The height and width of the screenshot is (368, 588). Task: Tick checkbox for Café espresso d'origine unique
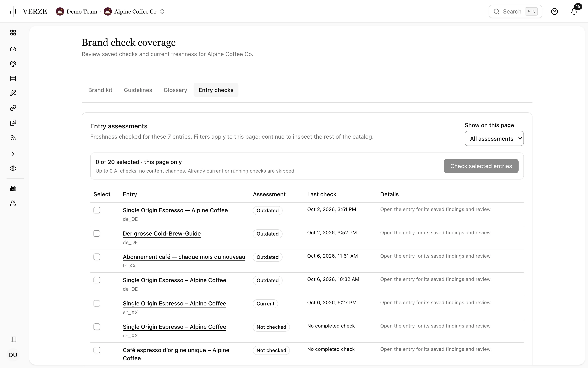(x=97, y=350)
